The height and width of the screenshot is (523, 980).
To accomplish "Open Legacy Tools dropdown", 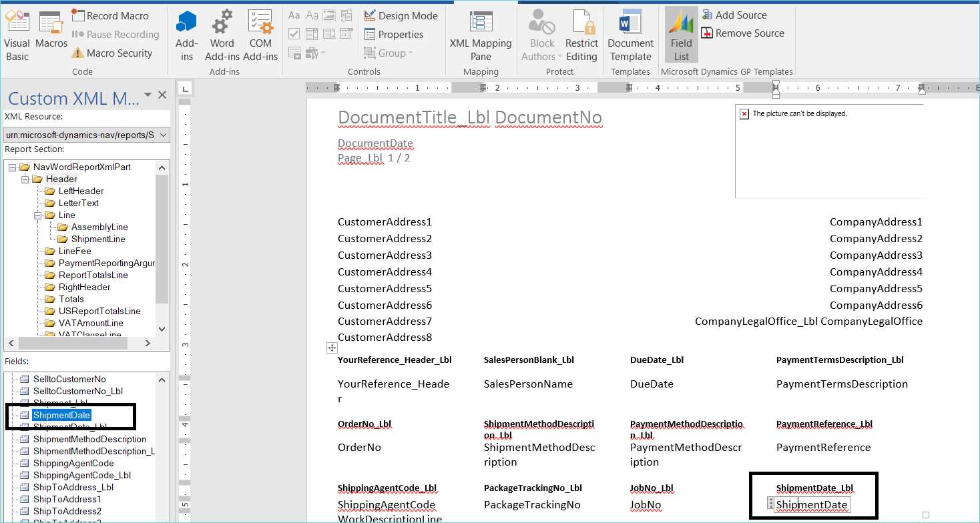I will [315, 53].
